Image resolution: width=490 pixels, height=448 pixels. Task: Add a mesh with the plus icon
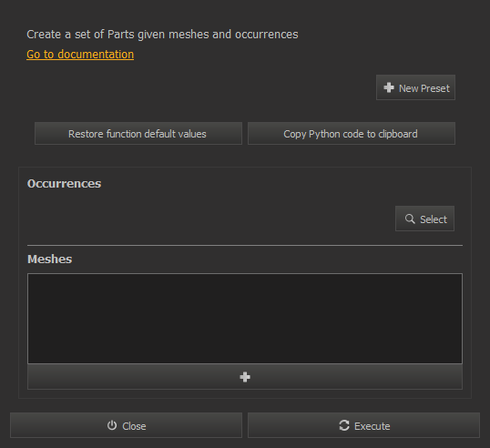click(x=245, y=377)
